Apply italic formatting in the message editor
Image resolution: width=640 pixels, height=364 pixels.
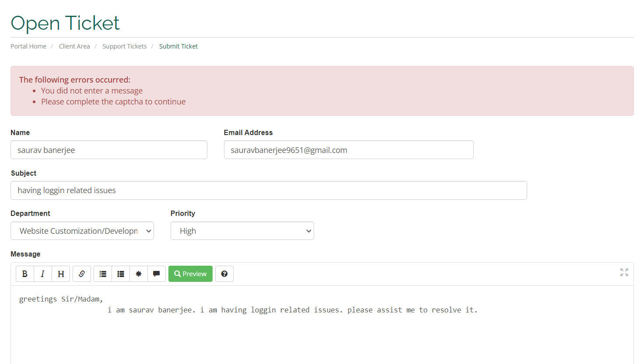pyautogui.click(x=42, y=274)
